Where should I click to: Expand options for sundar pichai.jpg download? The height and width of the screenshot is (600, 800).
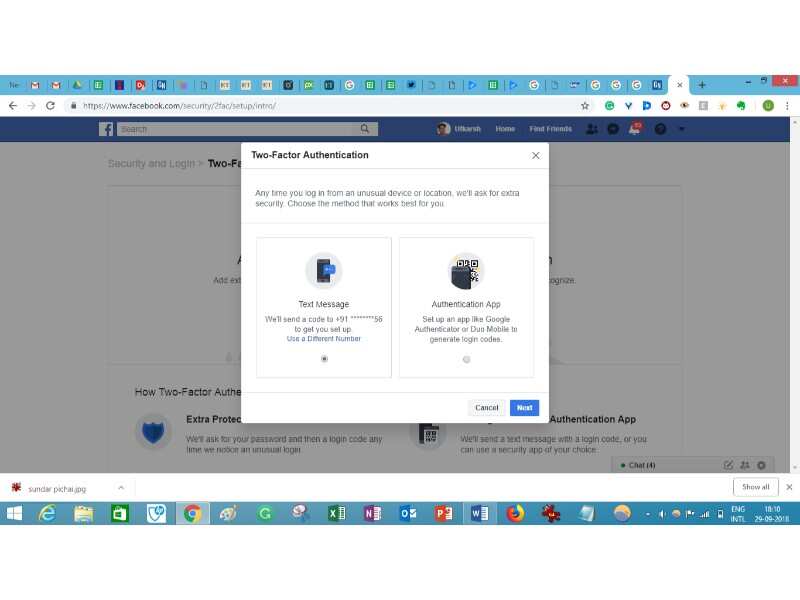pyautogui.click(x=121, y=487)
